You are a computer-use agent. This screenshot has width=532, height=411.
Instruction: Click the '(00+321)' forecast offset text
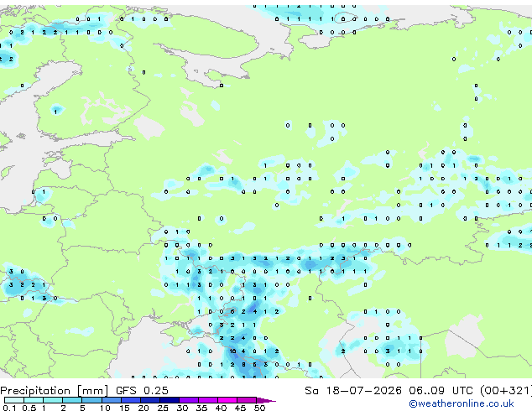click(x=505, y=391)
